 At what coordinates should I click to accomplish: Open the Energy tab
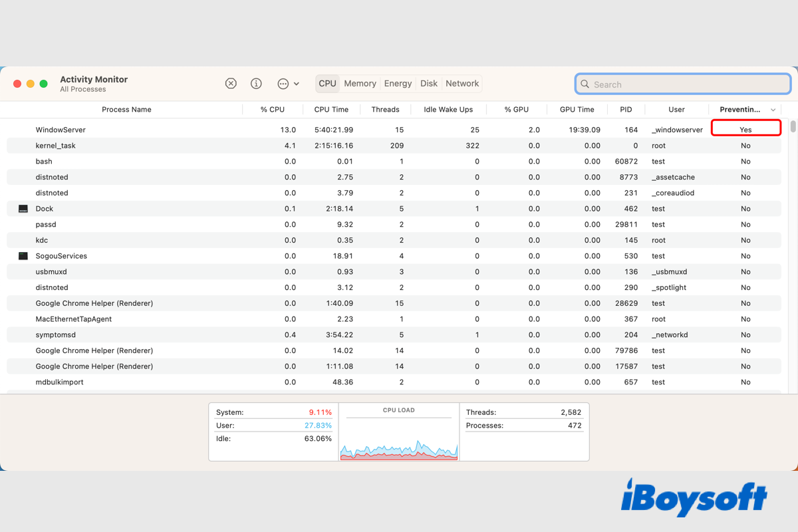398,84
